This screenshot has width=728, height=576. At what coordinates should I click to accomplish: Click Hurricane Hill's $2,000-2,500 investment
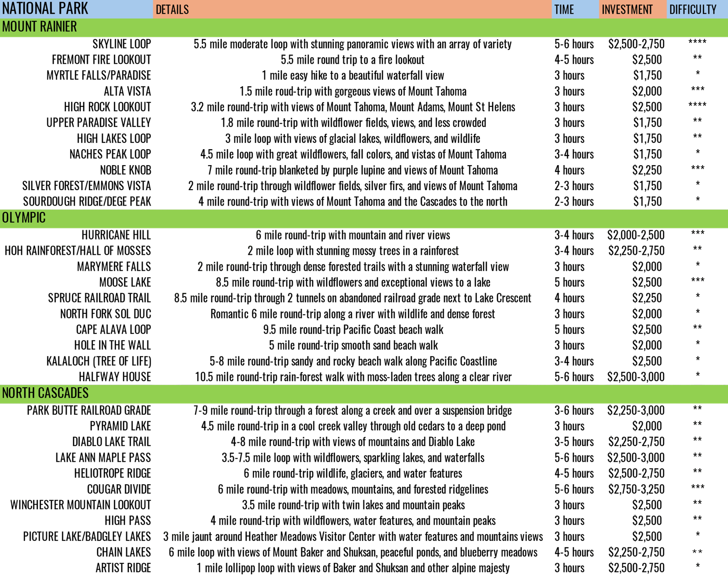pos(636,235)
